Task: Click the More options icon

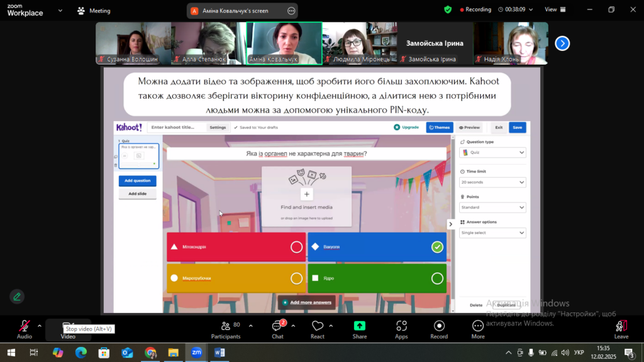Action: click(478, 327)
